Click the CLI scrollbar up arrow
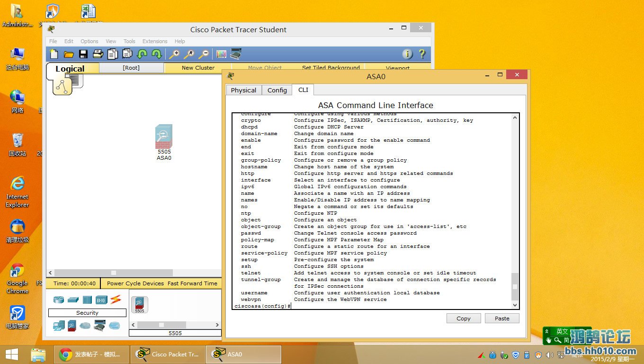The width and height of the screenshot is (644, 364). (x=515, y=118)
